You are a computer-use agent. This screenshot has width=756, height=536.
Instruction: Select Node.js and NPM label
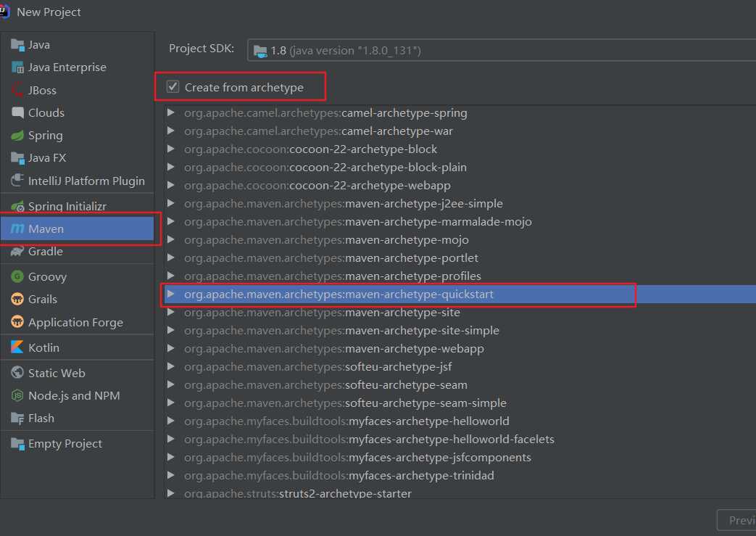pyautogui.click(x=74, y=395)
